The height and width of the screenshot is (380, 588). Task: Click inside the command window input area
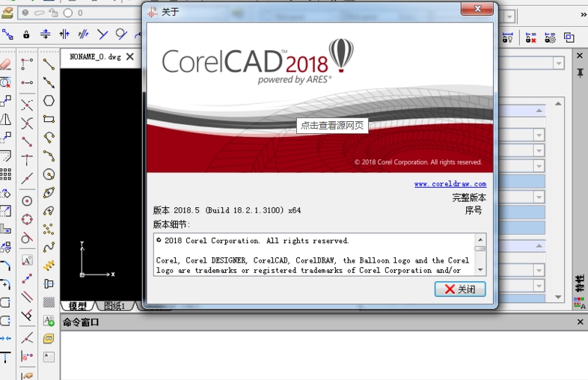(x=324, y=355)
